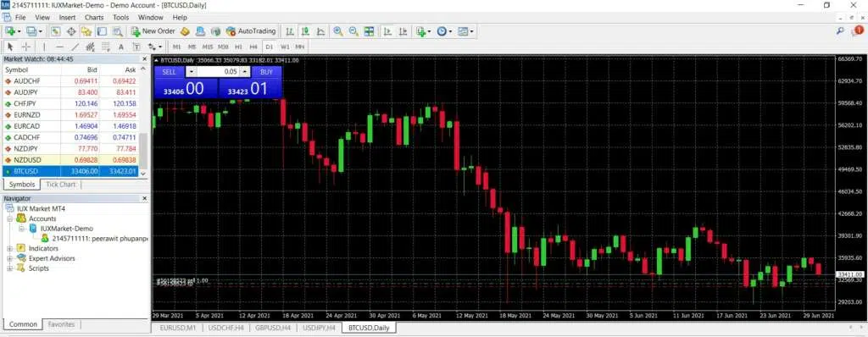Switch to the EURUSD,M1 chart tab
The height and width of the screenshot is (337, 868).
[177, 328]
